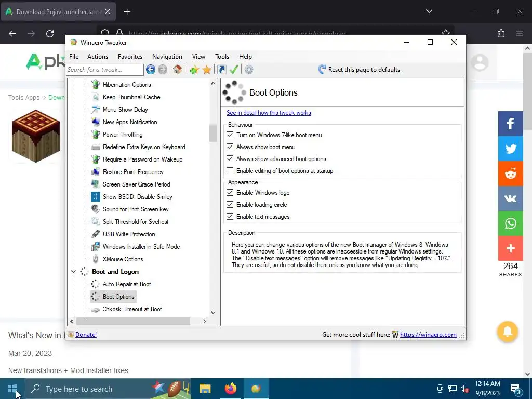Open the winaero.com link
The height and width of the screenshot is (399, 532).
tap(428, 335)
